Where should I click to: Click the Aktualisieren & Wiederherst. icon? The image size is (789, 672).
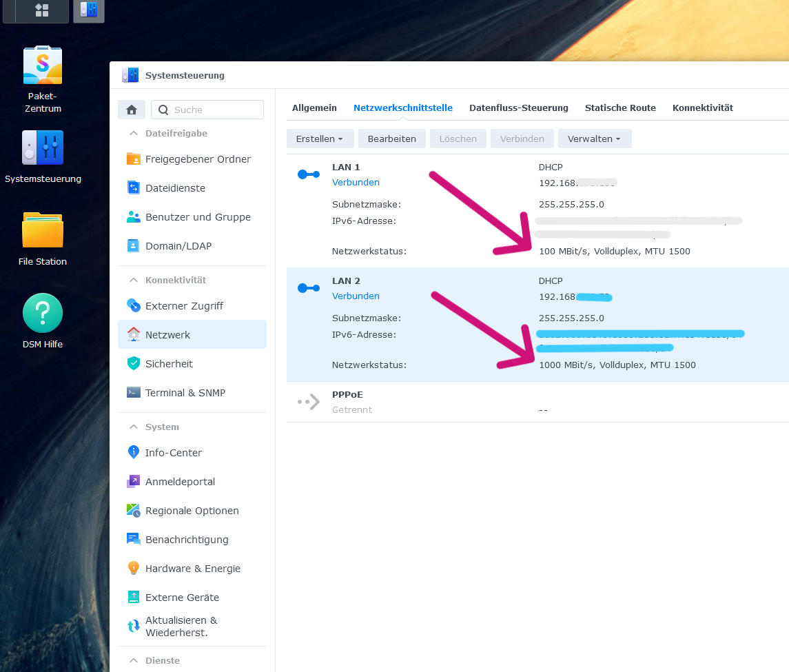coord(134,626)
